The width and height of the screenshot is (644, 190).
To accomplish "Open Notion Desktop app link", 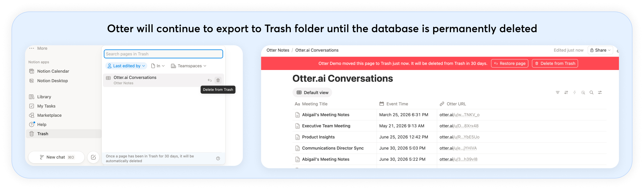I will [x=49, y=81].
